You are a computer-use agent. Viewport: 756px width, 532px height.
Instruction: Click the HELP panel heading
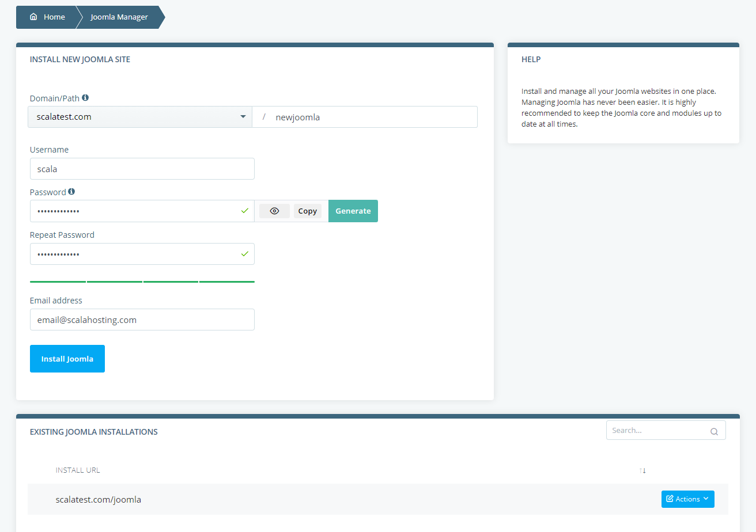point(531,59)
